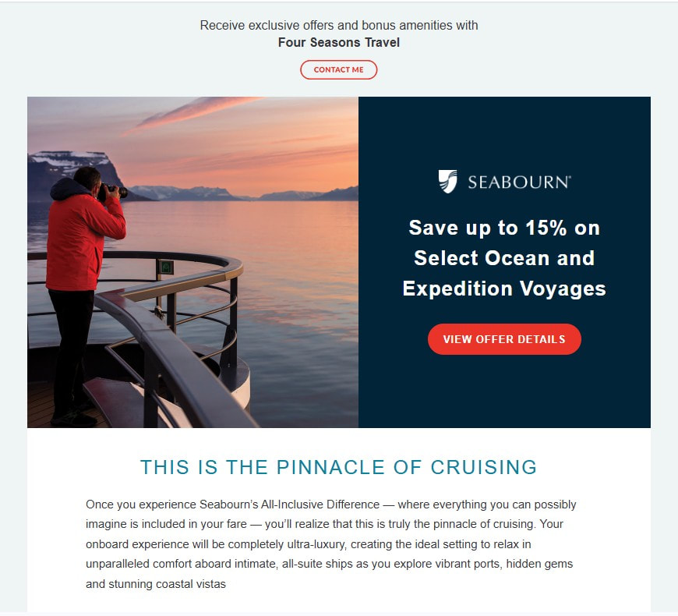Image resolution: width=678 pixels, height=616 pixels.
Task: Click the Receive exclusive offers intro line
Action: pos(338,26)
